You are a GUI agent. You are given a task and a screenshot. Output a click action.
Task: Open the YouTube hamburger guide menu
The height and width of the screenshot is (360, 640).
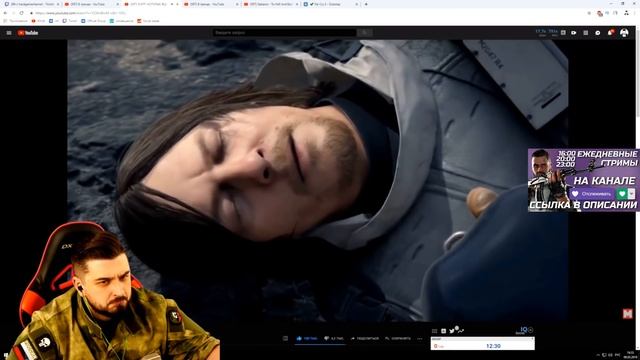click(x=9, y=33)
